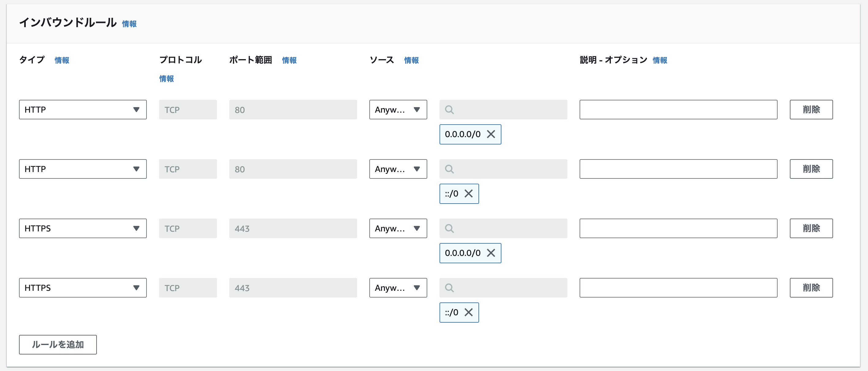Image resolution: width=868 pixels, height=371 pixels.
Task: Click 削除 button for last HTTPS rule
Action: click(811, 288)
